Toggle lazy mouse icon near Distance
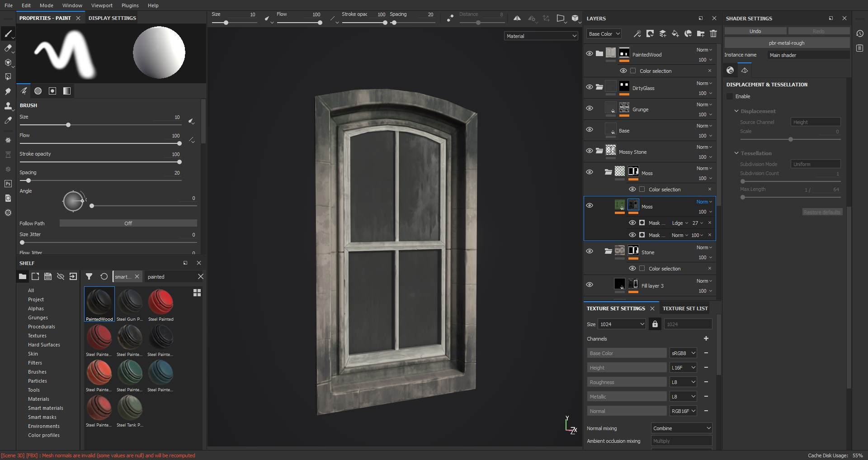 450,18
